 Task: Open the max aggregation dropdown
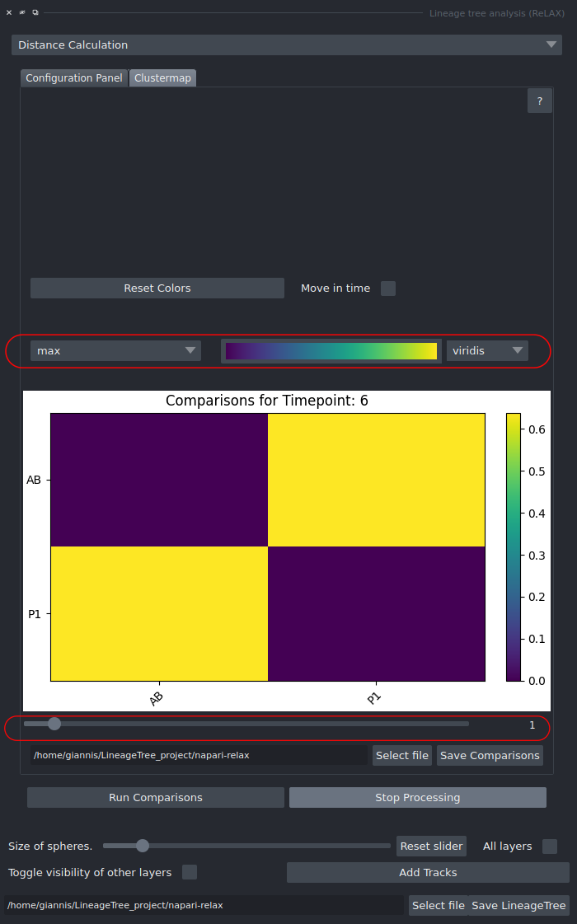(115, 350)
